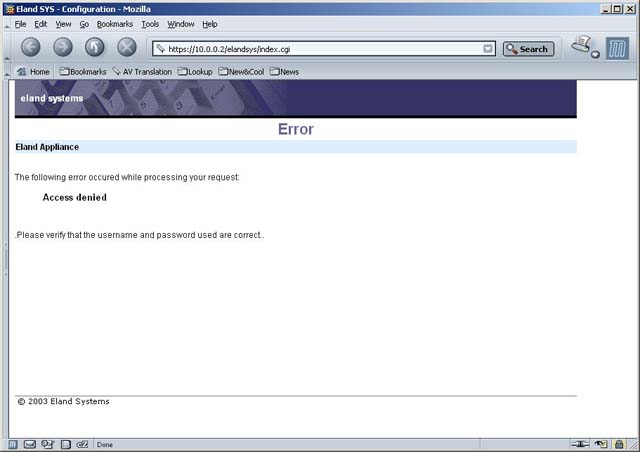Screen dimensions: 640x452
Task: Click the sidebar grippy on left edge
Action: 6,259
